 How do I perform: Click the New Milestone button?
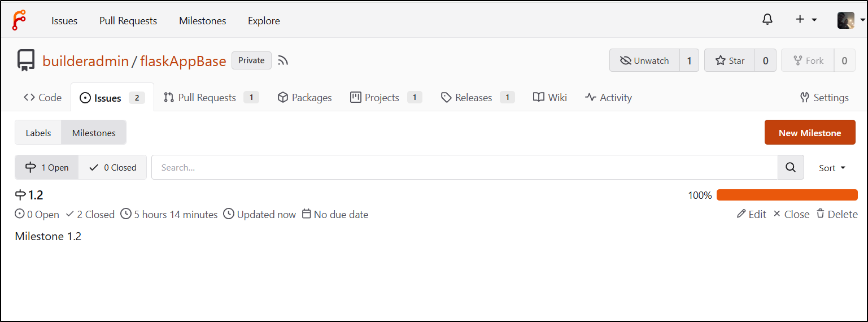click(810, 133)
